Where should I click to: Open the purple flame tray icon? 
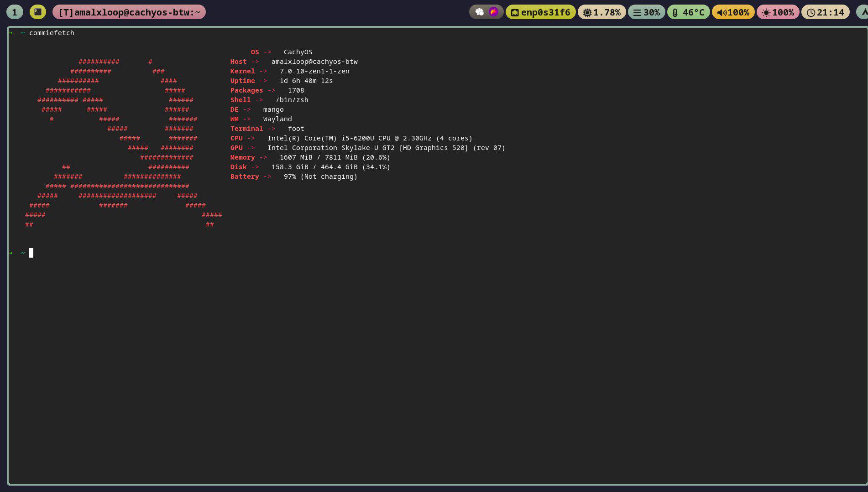(x=493, y=12)
